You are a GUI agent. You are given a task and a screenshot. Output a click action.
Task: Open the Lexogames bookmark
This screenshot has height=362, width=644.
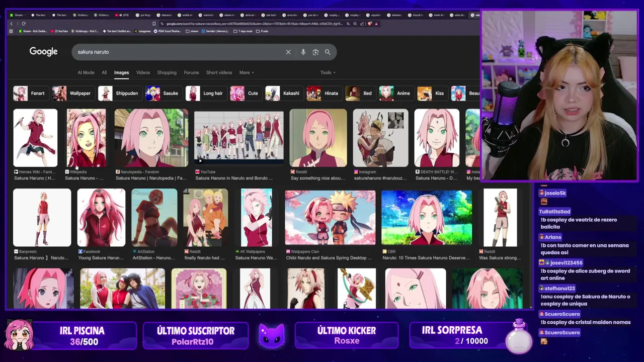142,31
